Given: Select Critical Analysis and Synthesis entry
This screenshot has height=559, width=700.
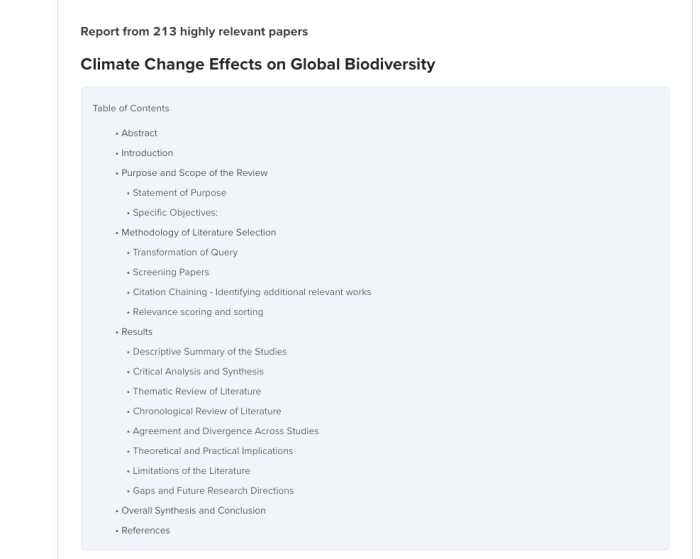Looking at the screenshot, I should coord(198,371).
